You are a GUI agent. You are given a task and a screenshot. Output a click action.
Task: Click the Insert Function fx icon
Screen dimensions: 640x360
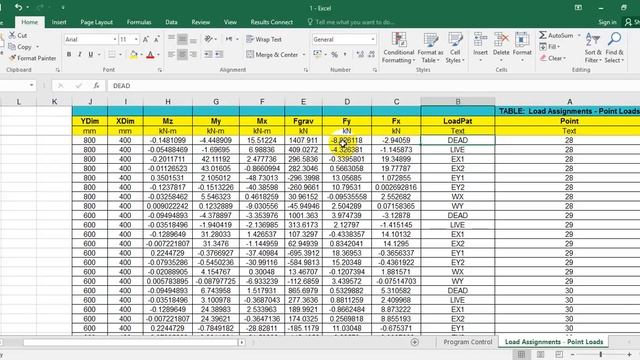pos(96,85)
